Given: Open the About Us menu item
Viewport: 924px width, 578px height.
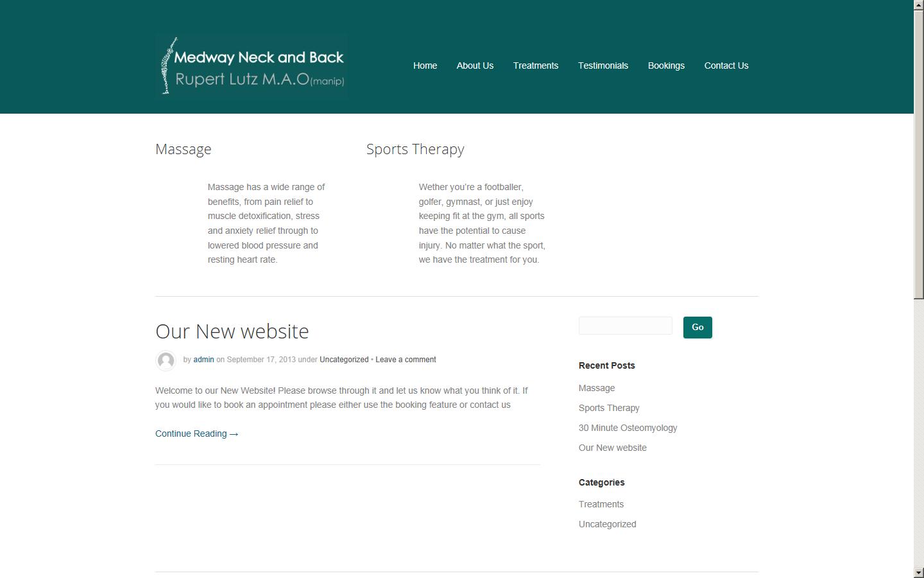Looking at the screenshot, I should click(475, 66).
